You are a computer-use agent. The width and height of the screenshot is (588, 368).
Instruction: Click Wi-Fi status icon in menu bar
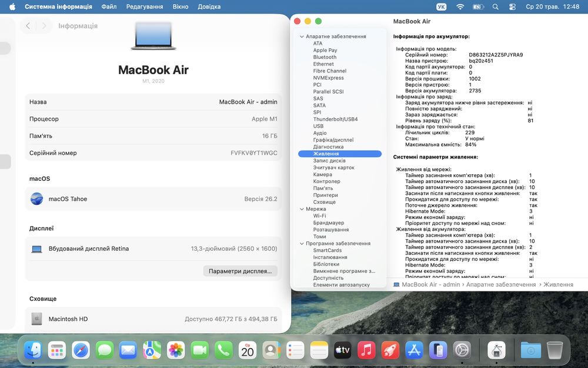tap(460, 6)
